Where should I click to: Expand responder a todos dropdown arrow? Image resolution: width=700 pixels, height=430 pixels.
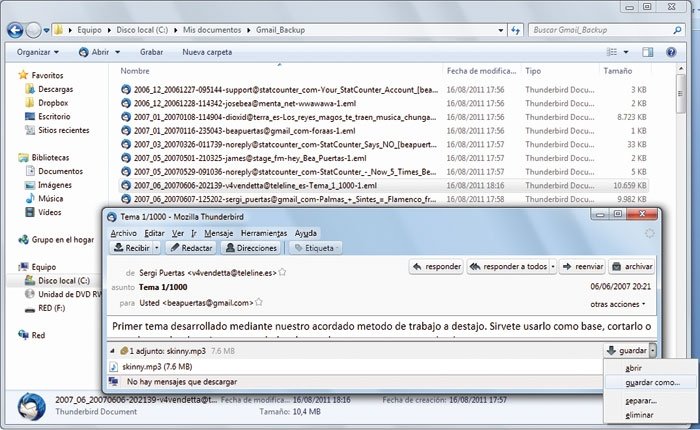pyautogui.click(x=553, y=267)
